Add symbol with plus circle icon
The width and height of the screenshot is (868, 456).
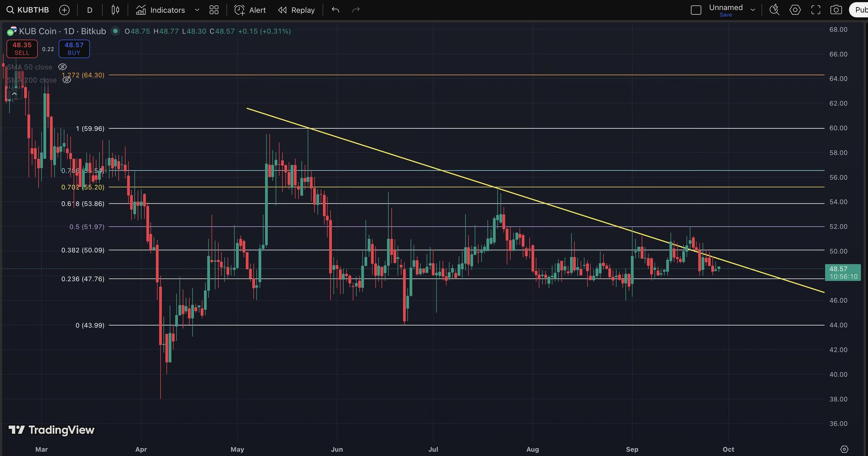pyautogui.click(x=64, y=10)
